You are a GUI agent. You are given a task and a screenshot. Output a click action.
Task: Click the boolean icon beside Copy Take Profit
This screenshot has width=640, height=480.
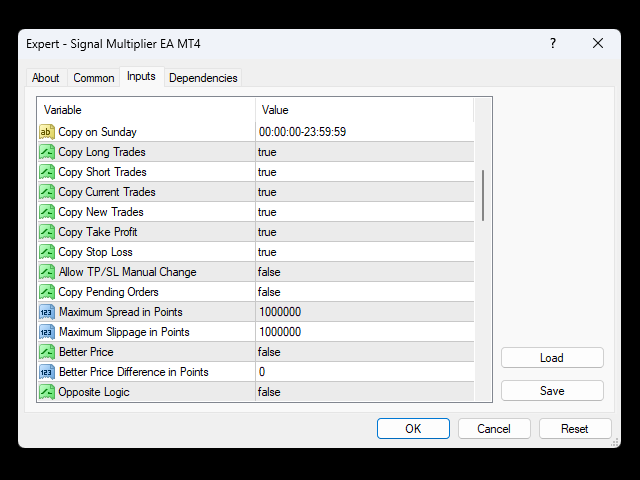pos(47,232)
